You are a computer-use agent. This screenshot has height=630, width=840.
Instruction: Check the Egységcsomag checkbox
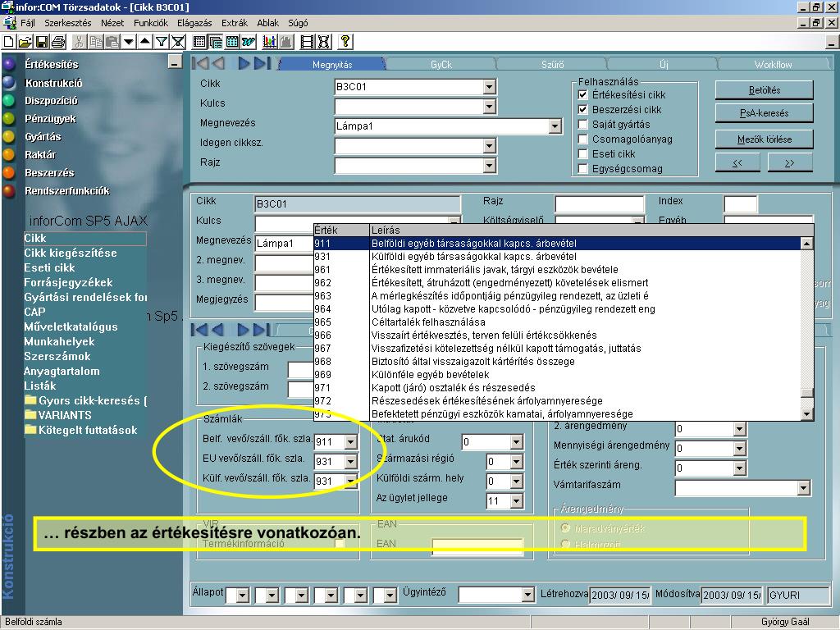click(x=583, y=169)
